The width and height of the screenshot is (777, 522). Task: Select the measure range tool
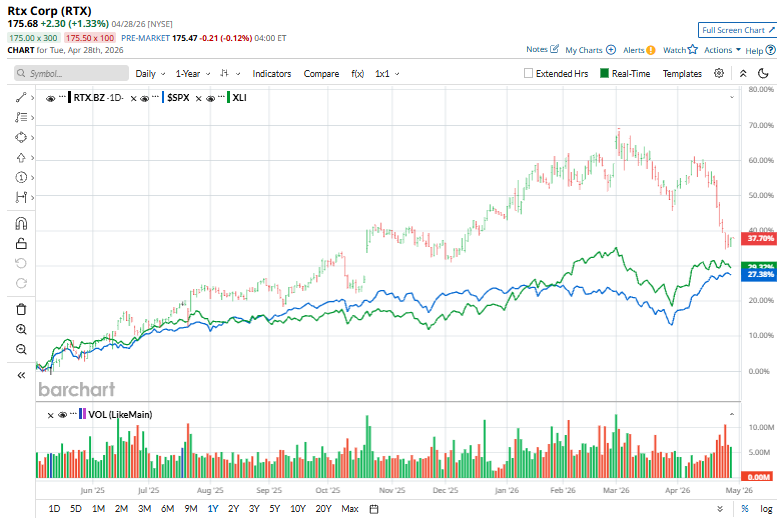(x=21, y=197)
